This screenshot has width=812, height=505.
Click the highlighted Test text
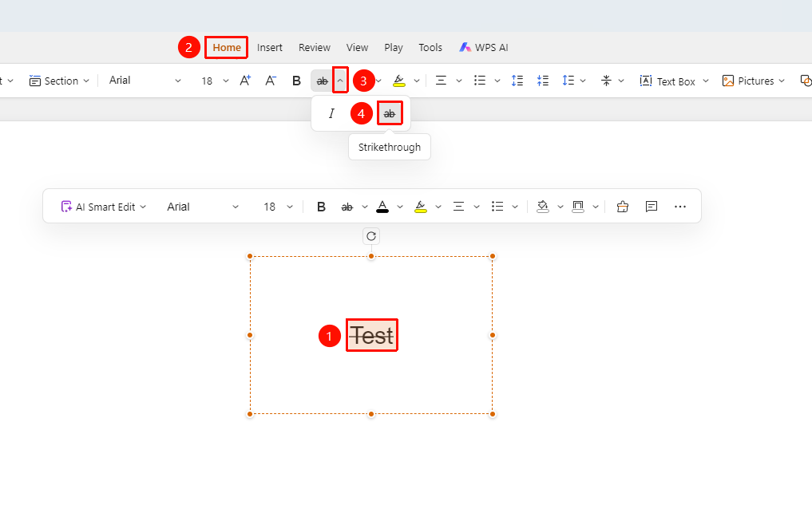(x=372, y=336)
